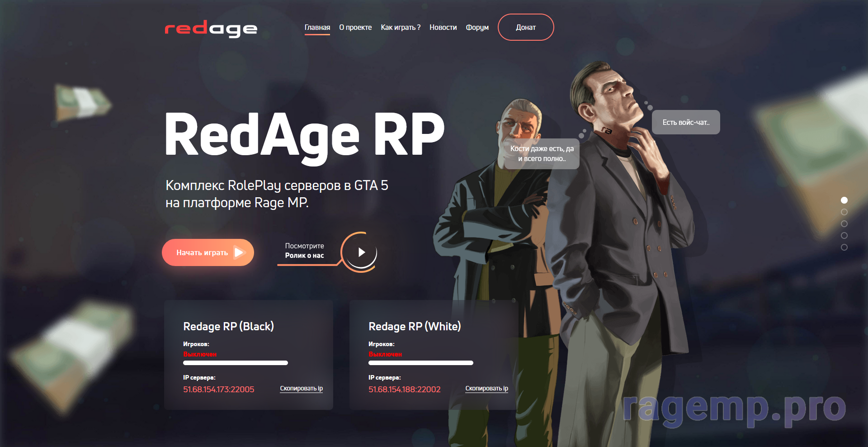Select the first slide indicator dot

(844, 200)
